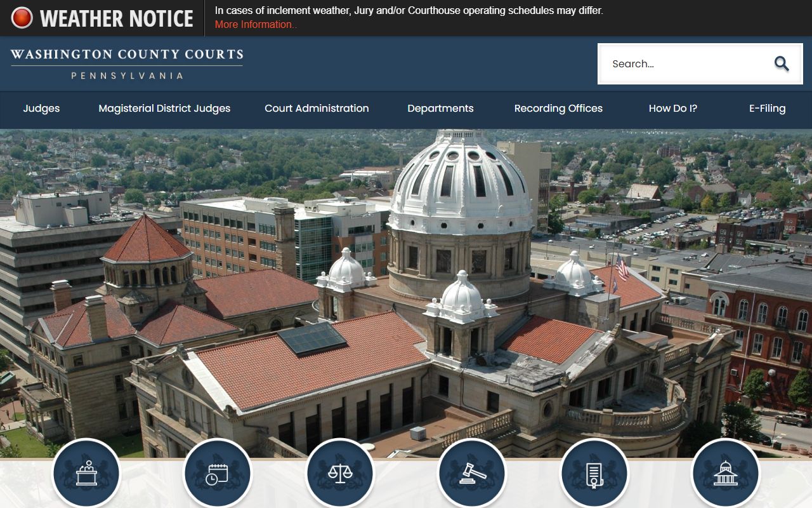Click the gavel circular icon
This screenshot has height=508, width=812.
472,473
